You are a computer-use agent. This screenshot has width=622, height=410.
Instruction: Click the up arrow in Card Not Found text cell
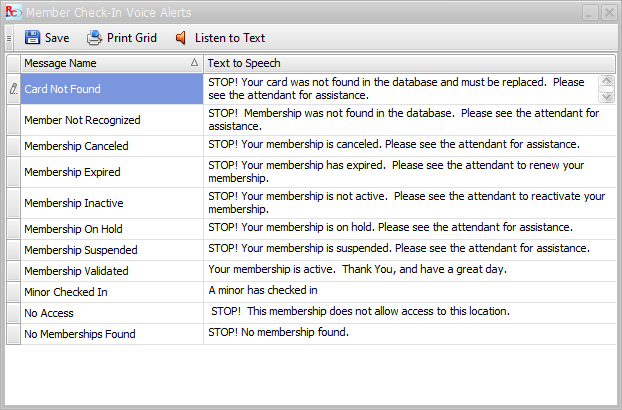606,81
